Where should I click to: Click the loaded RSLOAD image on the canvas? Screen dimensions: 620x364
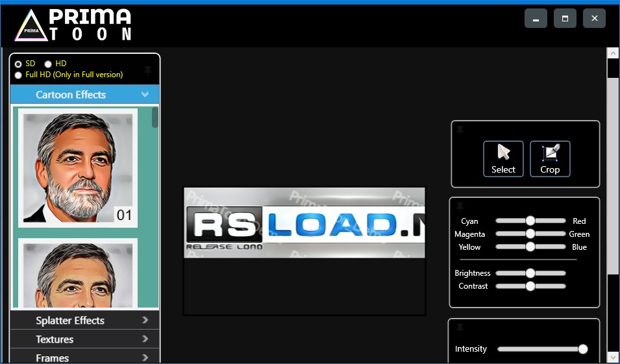[304, 223]
